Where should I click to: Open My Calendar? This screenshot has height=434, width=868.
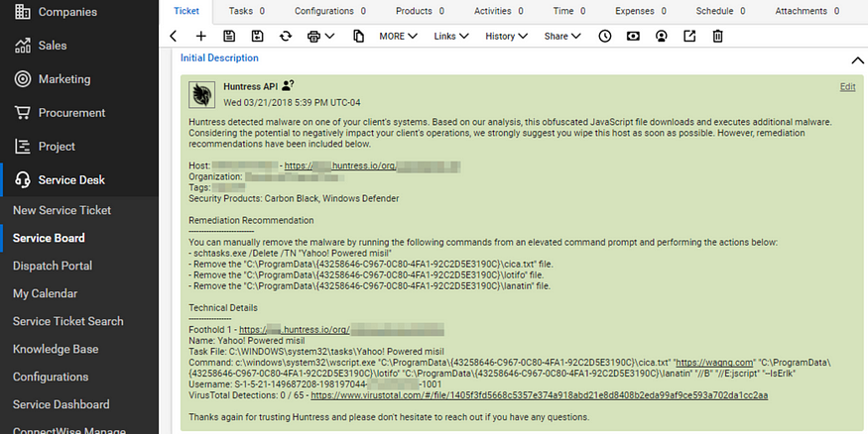click(45, 293)
